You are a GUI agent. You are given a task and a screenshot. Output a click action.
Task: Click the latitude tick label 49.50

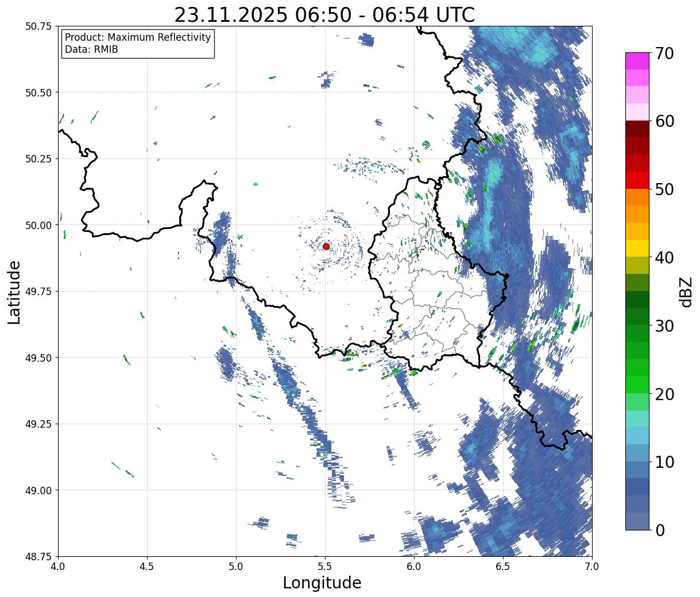38,358
